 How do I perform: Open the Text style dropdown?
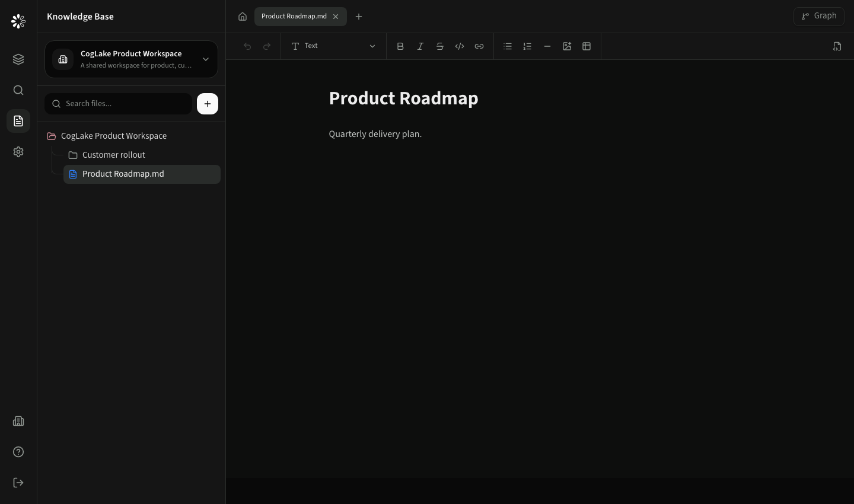coord(333,46)
